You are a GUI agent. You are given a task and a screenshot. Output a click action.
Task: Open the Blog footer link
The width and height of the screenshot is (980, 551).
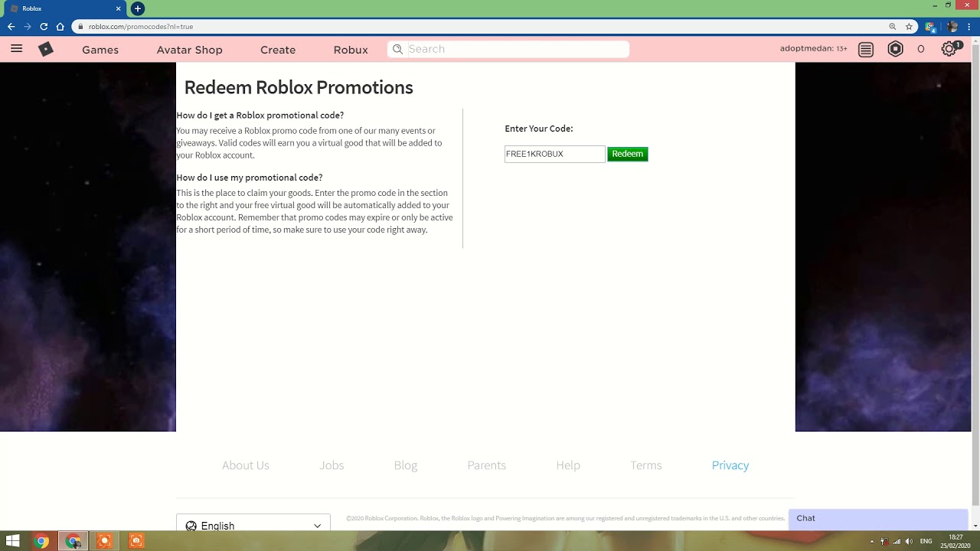pyautogui.click(x=406, y=465)
